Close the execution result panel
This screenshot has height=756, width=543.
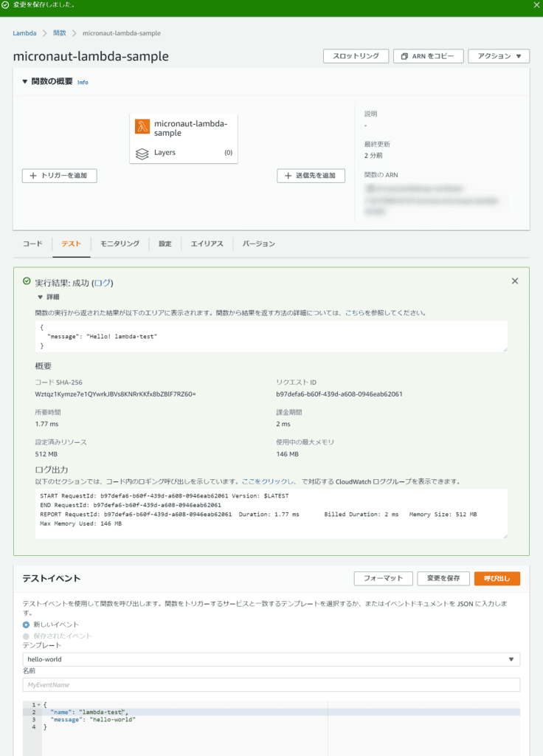[x=515, y=281]
